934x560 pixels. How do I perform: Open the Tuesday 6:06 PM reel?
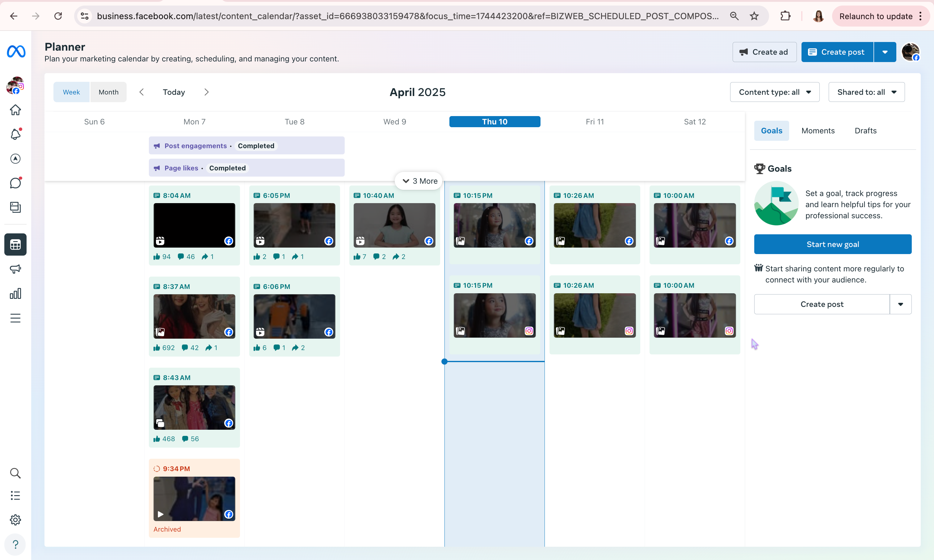294,316
